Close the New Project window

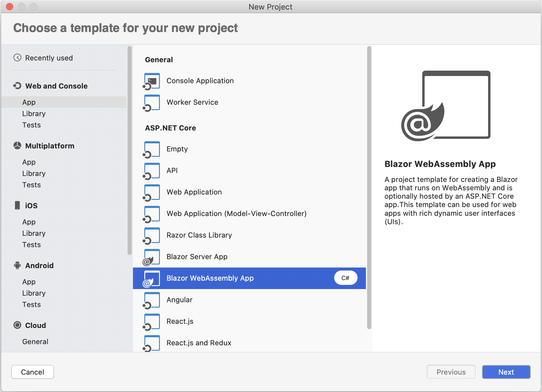[10, 7]
